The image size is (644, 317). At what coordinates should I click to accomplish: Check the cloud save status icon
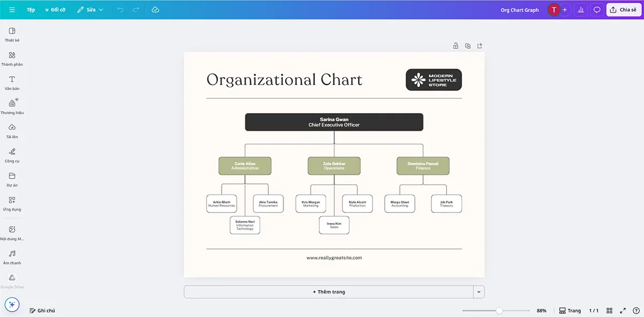155,10
